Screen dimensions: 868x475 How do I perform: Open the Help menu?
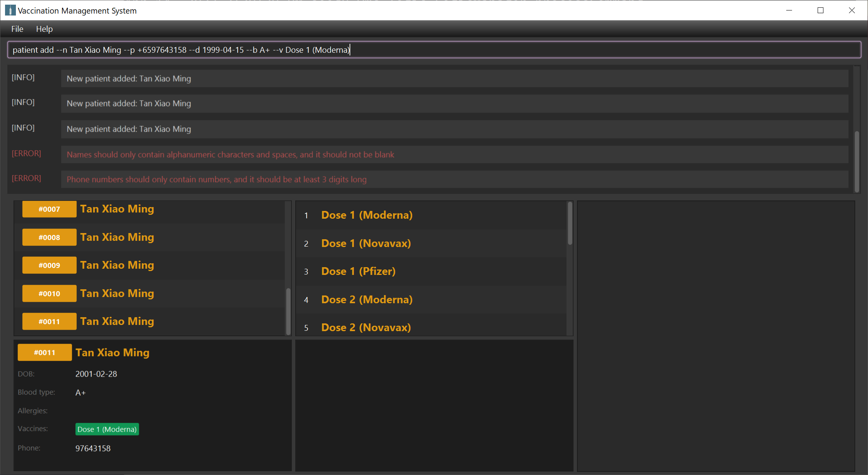click(x=44, y=29)
